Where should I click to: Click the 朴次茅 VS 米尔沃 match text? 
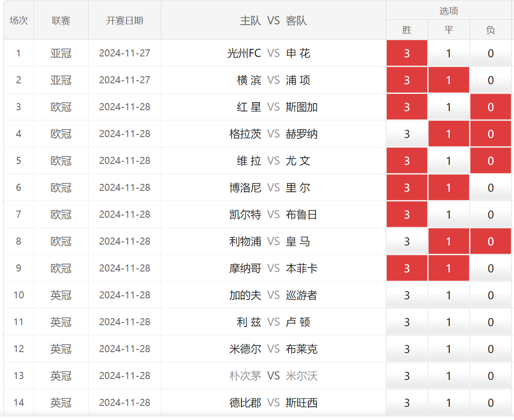coord(274,376)
